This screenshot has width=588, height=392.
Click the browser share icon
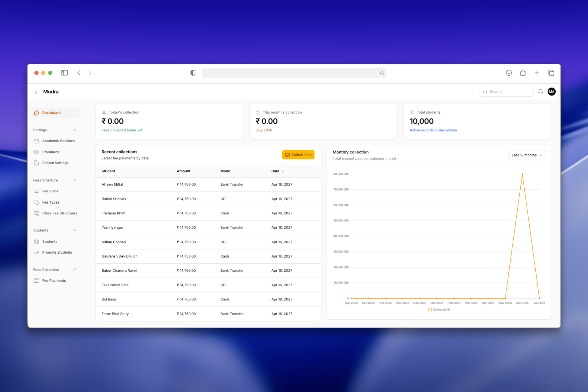523,73
